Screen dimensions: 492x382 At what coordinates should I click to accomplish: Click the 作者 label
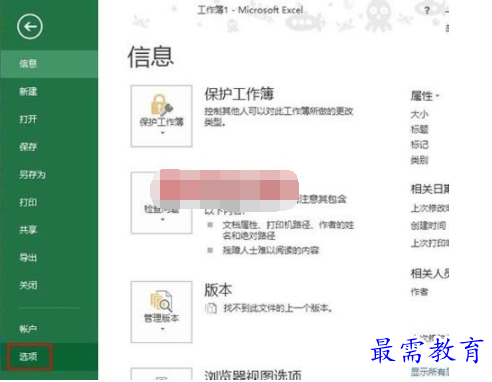(419, 292)
